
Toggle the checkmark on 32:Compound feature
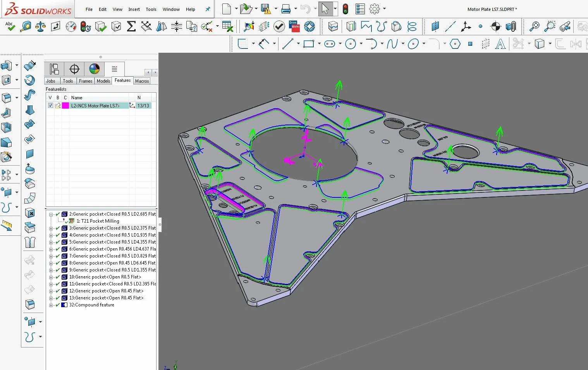[57, 305]
